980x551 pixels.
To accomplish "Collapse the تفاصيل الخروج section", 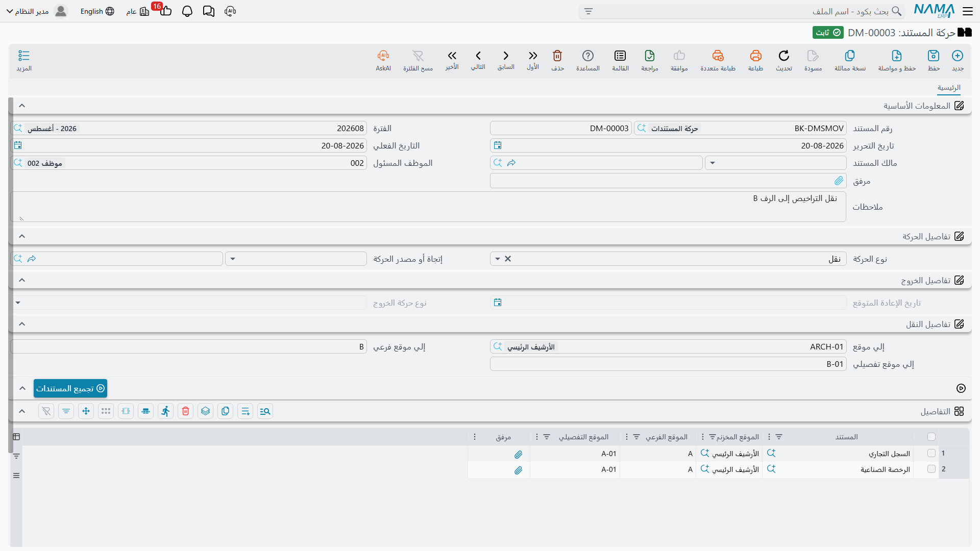I will (22, 280).
